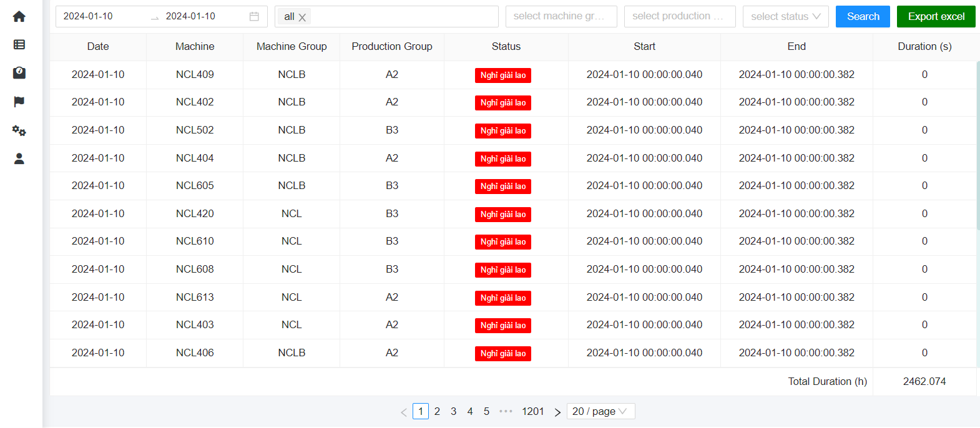
Task: Select machine cell NCL404
Action: click(195, 158)
